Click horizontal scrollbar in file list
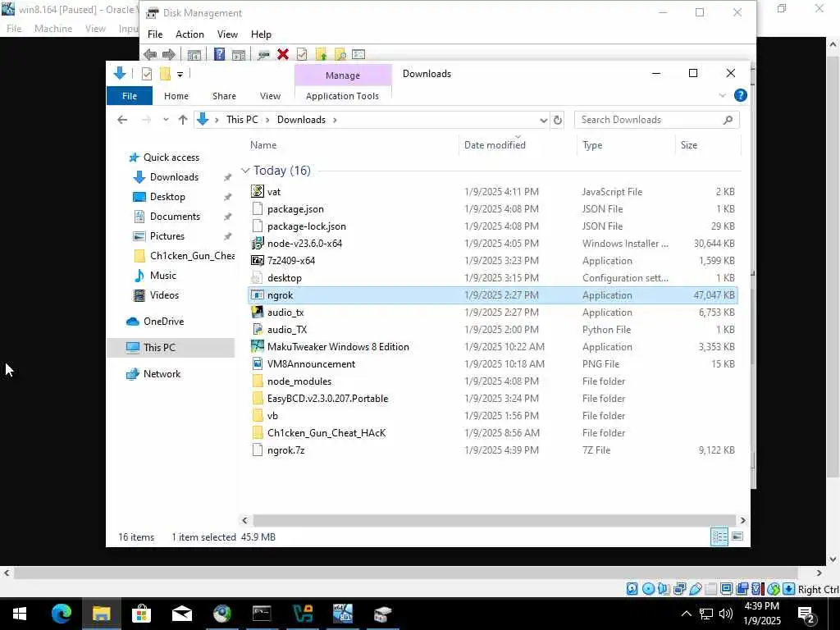Image resolution: width=840 pixels, height=630 pixels. 493,520
